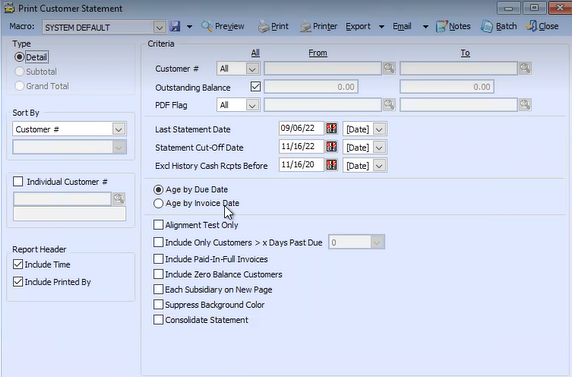Viewport: 572px width, 377px height.
Task: Click the Print toolbar button
Action: point(273,26)
